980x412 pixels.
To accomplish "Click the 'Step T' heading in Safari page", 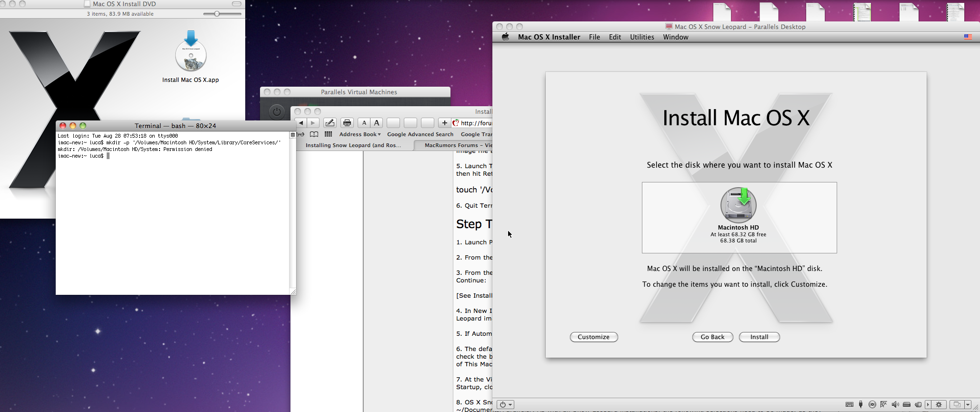I will 474,224.
